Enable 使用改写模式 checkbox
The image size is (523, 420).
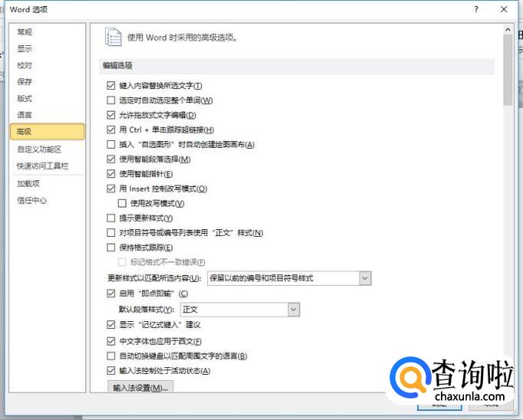[122, 203]
